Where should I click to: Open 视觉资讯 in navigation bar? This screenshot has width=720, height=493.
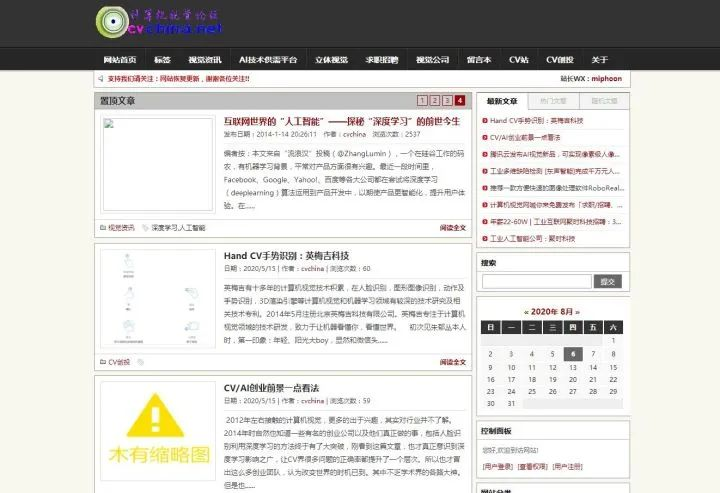click(205, 60)
